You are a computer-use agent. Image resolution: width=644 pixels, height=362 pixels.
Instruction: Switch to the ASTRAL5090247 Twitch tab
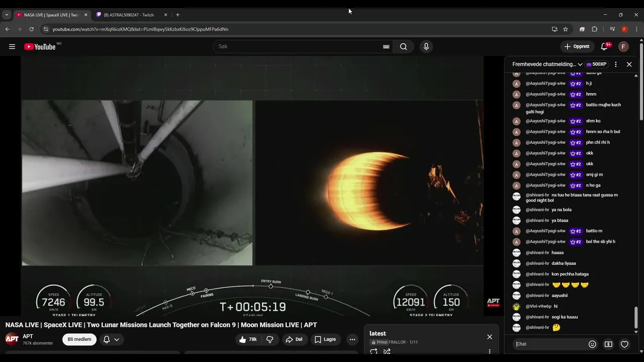click(x=132, y=15)
